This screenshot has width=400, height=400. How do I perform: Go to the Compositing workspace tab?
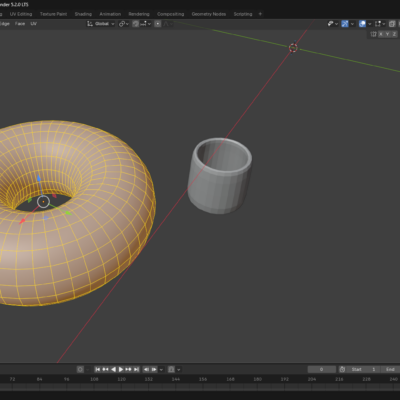click(x=170, y=14)
